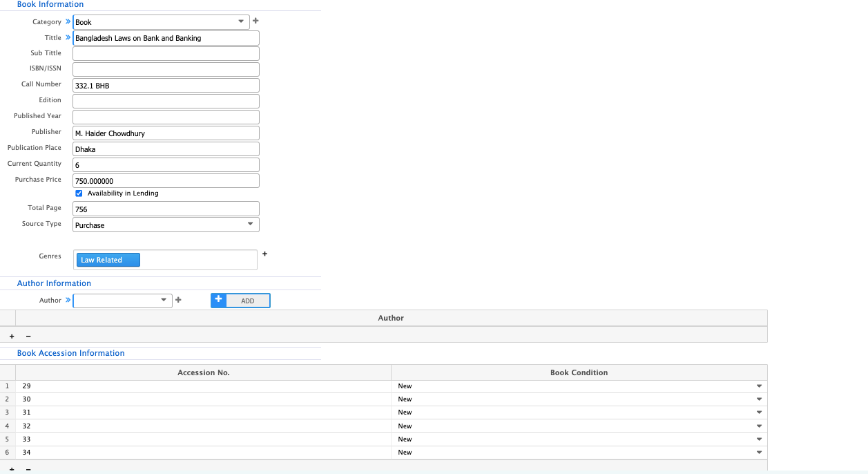Click the double-arrow icon beside Category label
Viewport: 868px width, 474px height.
pyautogui.click(x=68, y=22)
